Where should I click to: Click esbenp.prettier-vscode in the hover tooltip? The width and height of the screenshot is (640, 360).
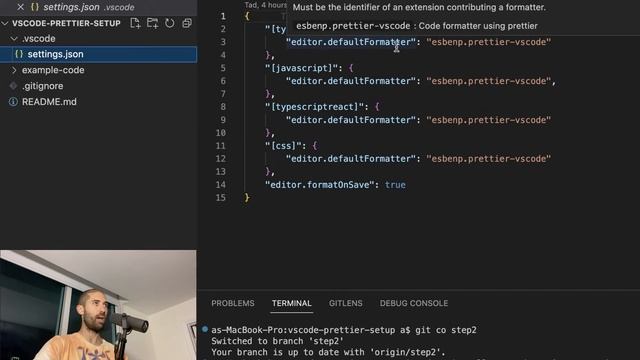tap(353, 26)
